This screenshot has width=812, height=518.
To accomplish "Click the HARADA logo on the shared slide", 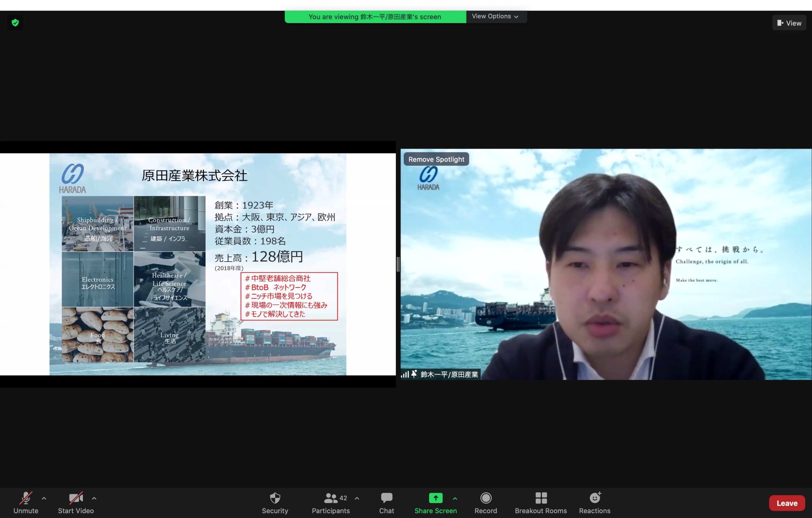I will (x=73, y=178).
